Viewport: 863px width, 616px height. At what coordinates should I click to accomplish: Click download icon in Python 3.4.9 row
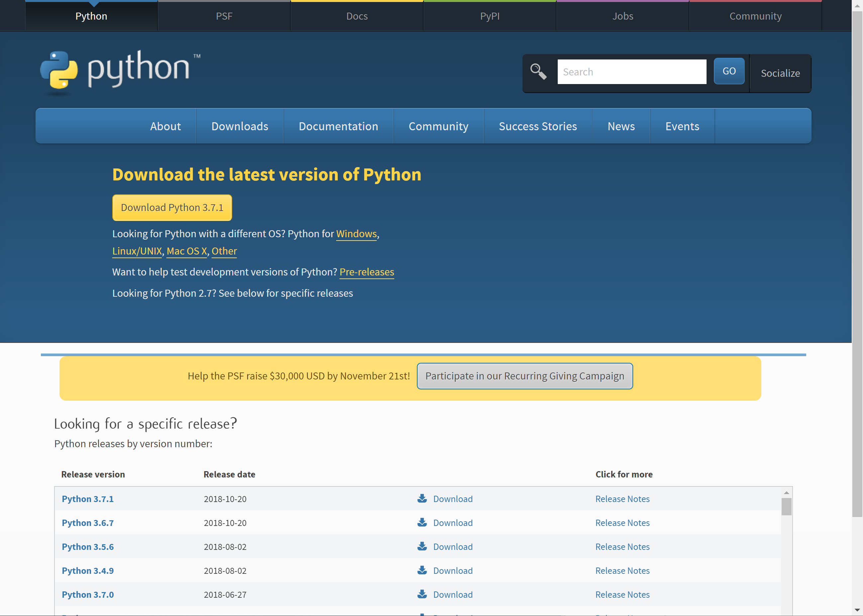coord(422,570)
